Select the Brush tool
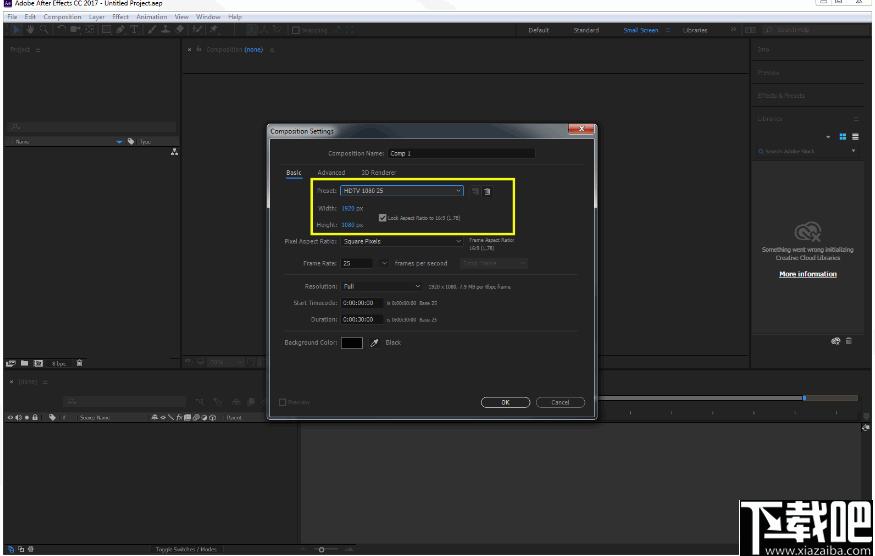The image size is (875, 556). 152,30
